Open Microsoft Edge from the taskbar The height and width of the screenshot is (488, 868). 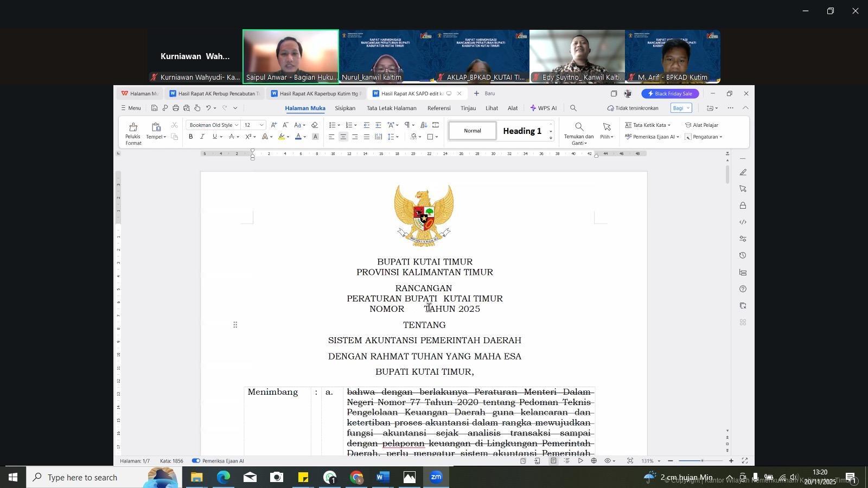[x=224, y=478]
